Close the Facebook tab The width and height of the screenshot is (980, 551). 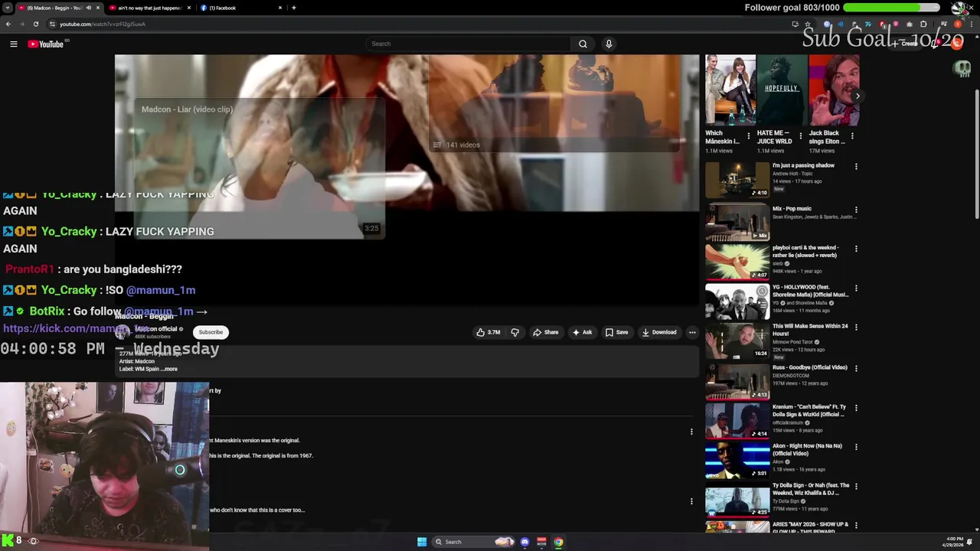click(x=280, y=8)
